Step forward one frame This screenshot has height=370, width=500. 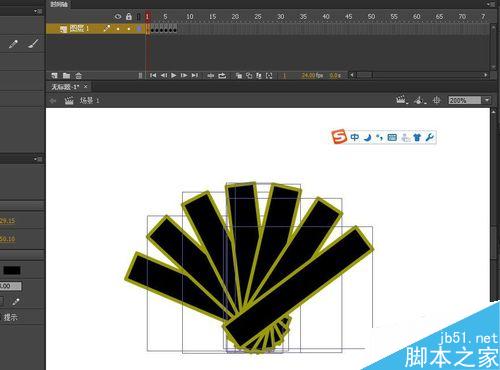184,76
